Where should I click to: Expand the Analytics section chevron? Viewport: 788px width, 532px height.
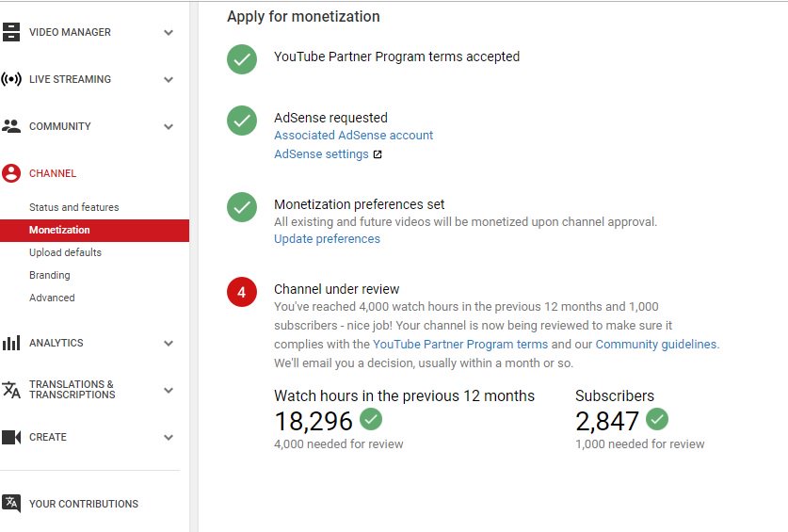click(x=169, y=344)
